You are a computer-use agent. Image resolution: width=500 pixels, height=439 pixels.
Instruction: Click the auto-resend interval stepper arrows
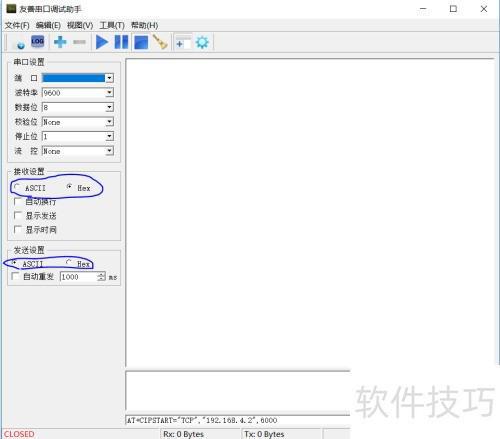coord(101,277)
